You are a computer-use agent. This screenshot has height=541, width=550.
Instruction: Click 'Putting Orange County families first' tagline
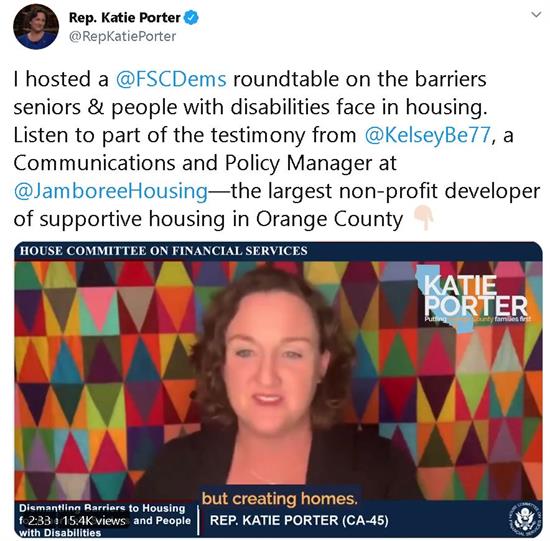coord(477,319)
